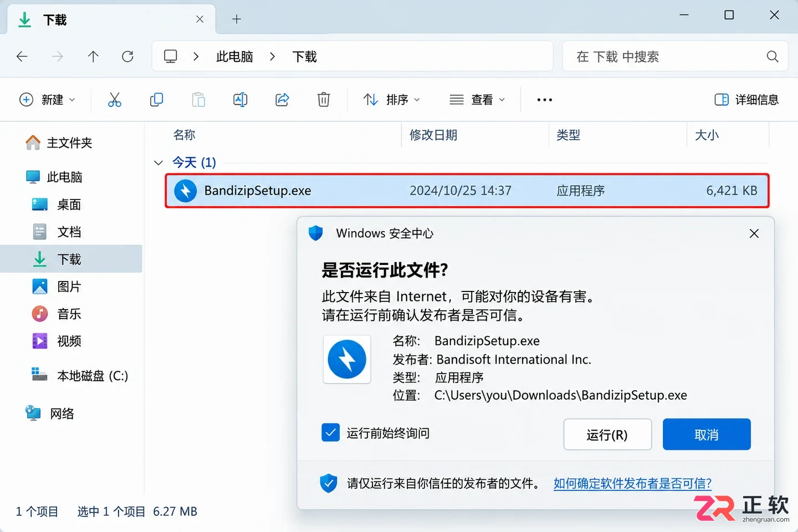This screenshot has height=532, width=798.
Task: Expand chevron before 此电脑 in address bar
Action: pyautogui.click(x=196, y=57)
